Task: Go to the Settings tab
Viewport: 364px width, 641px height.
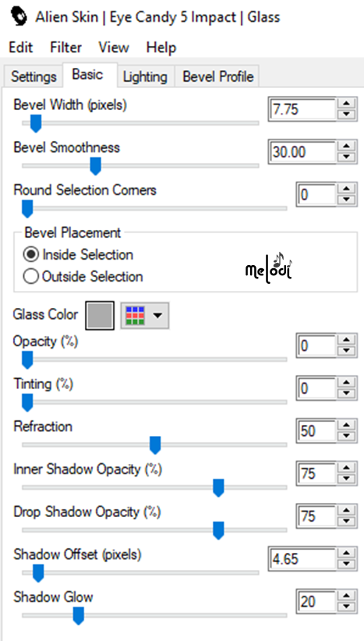Action: point(34,77)
